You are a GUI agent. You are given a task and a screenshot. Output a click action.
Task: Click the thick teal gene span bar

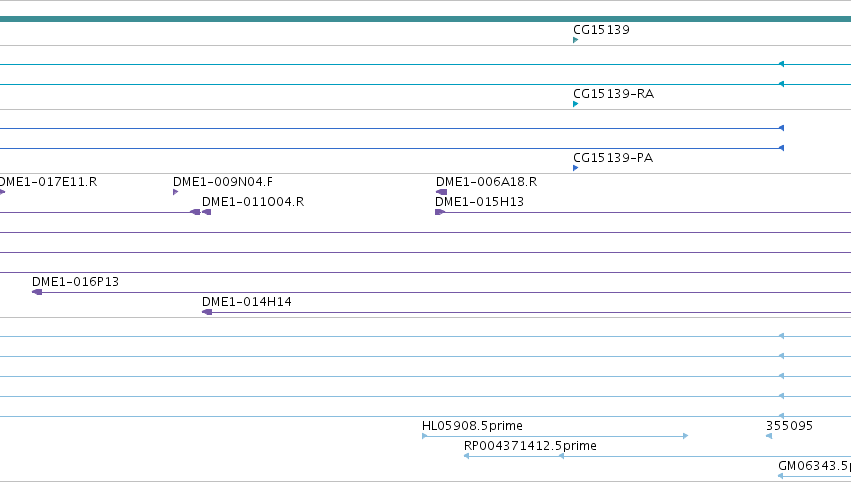[426, 19]
